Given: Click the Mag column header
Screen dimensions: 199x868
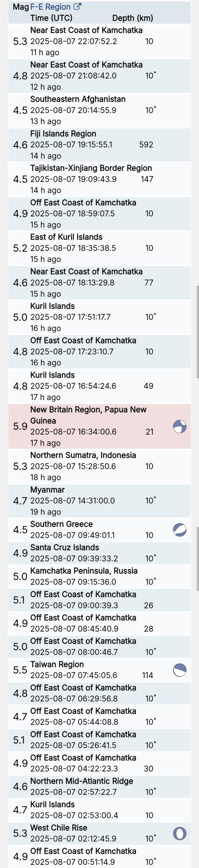Looking at the screenshot, I should coord(21,7).
